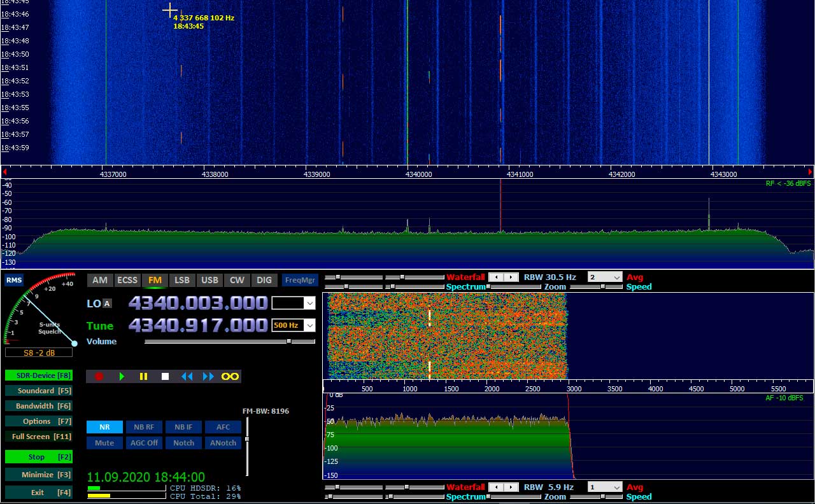Image resolution: width=815 pixels, height=504 pixels.
Task: Click the LO frequency 4340.003.000 display
Action: [x=198, y=303]
